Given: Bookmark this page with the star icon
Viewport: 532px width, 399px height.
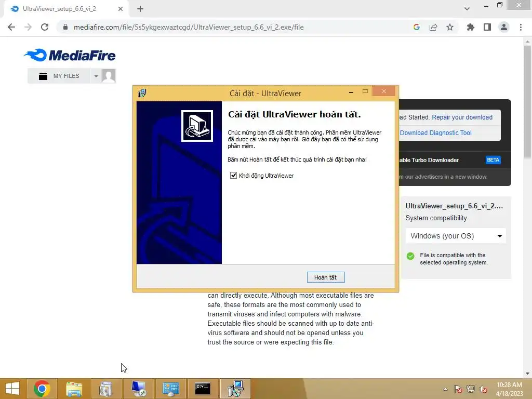Looking at the screenshot, I should (450, 27).
